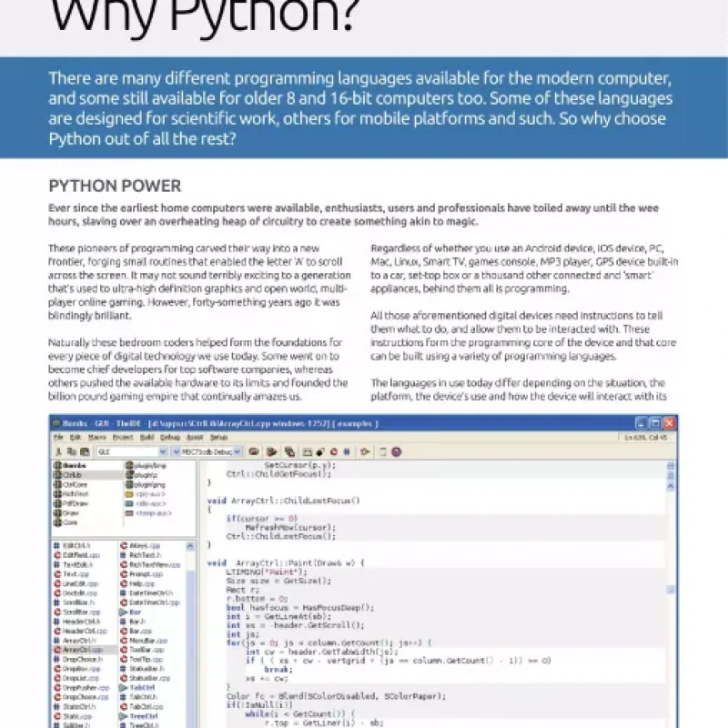Click the LTIMING("Paint") code line
Image resolution: width=728 pixels, height=728 pixels.
tap(267, 572)
